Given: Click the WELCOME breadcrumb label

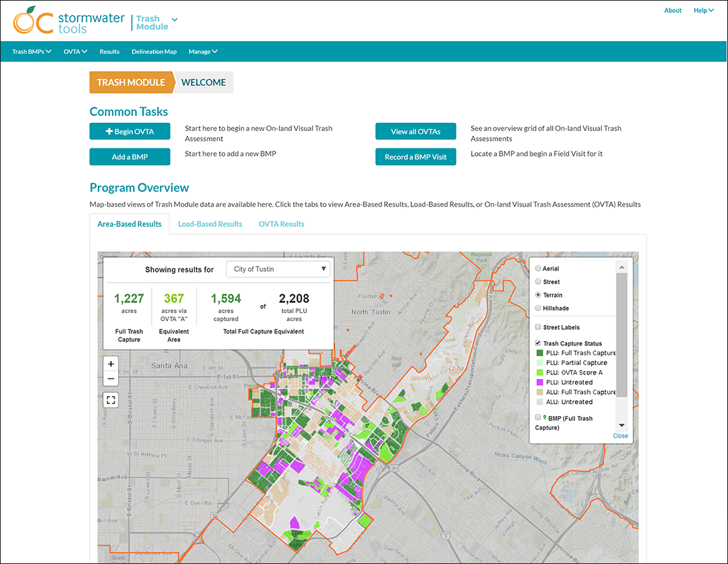Looking at the screenshot, I should pyautogui.click(x=204, y=82).
